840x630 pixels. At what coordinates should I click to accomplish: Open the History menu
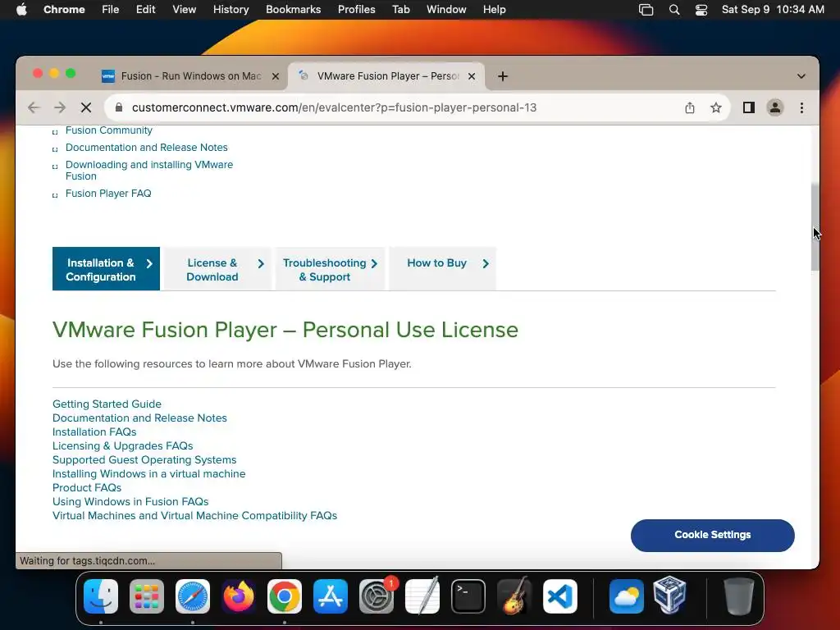231,10
